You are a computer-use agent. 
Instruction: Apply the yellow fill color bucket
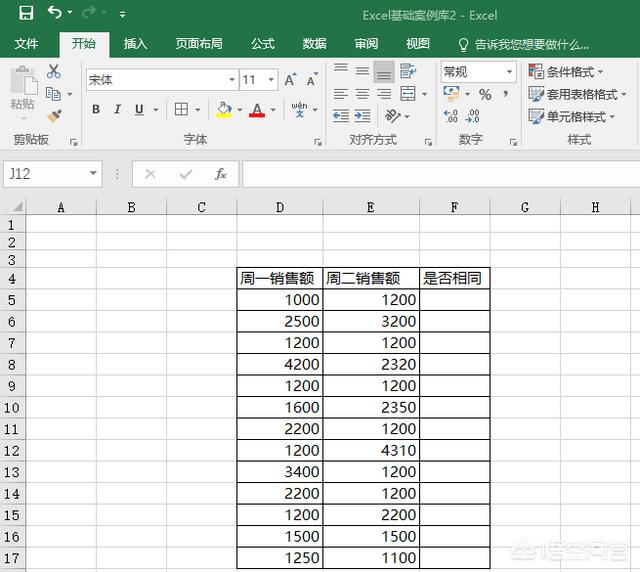click(x=224, y=109)
